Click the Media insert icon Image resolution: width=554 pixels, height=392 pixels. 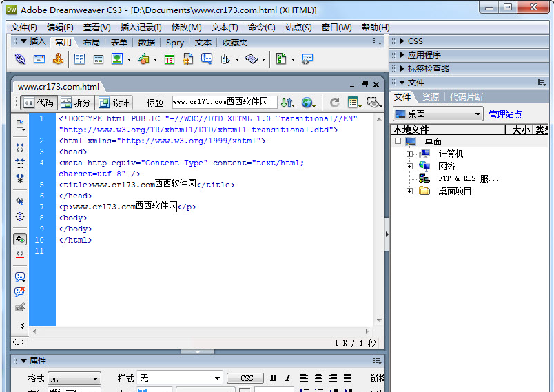coord(143,59)
